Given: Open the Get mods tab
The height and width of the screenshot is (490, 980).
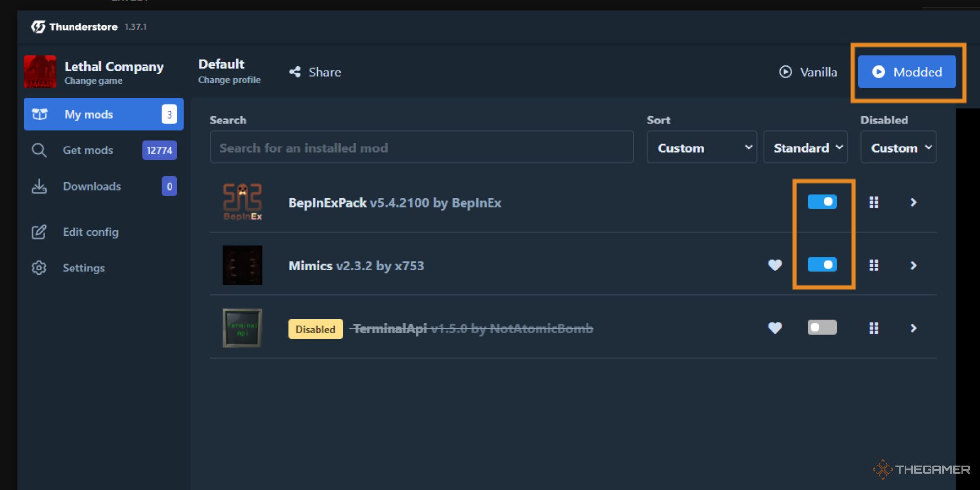Looking at the screenshot, I should click(103, 150).
